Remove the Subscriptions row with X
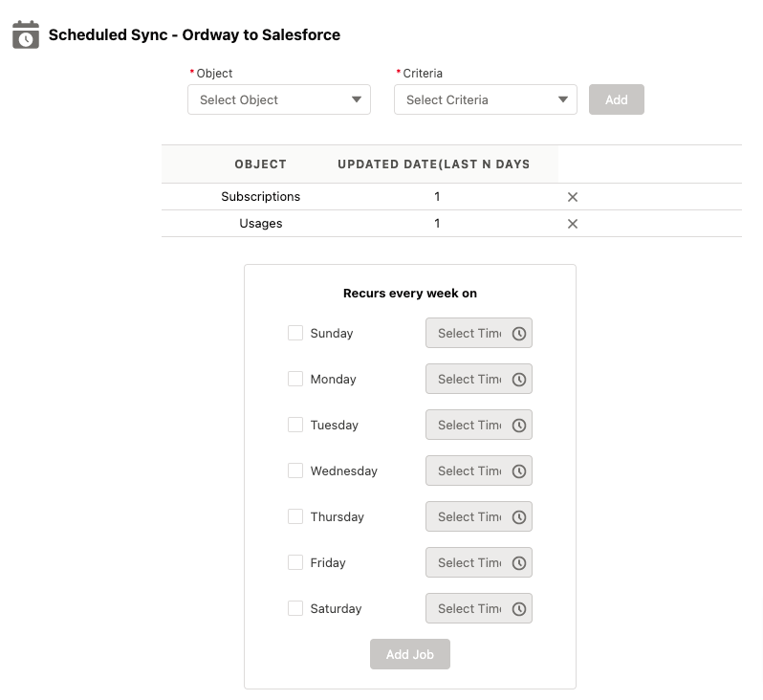Screen dimensions: 763x700 tap(572, 197)
